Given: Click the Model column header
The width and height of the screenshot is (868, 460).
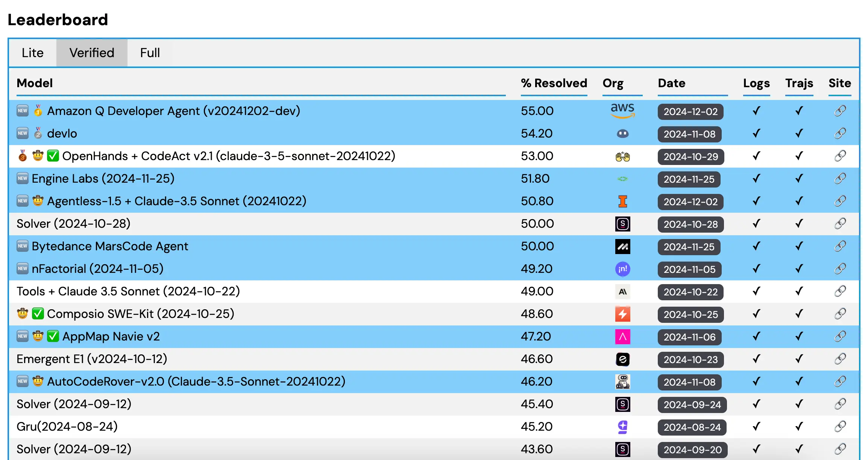Looking at the screenshot, I should [x=35, y=83].
